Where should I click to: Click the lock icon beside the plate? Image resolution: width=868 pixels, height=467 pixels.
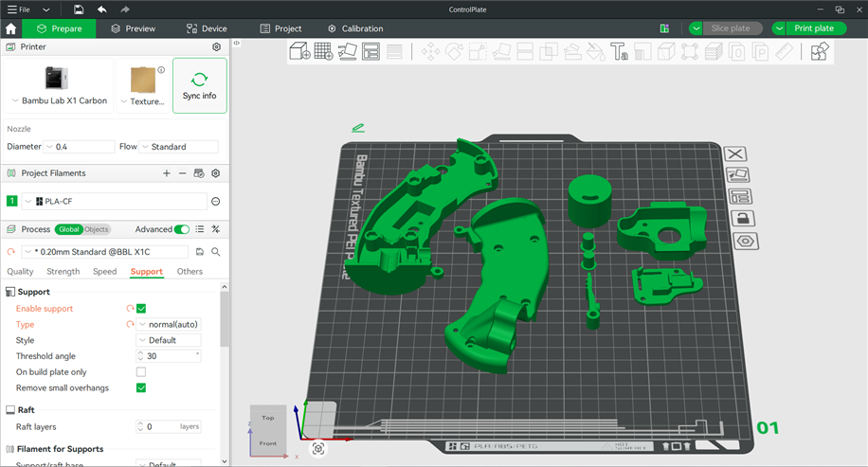tap(742, 219)
